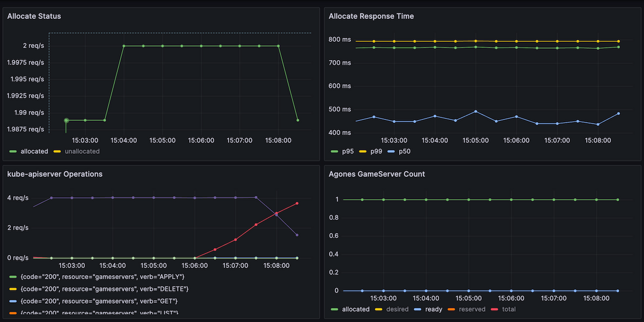The width and height of the screenshot is (644, 322).
Task: Click the orange verb="LIST" legend swatch
Action: [13, 313]
